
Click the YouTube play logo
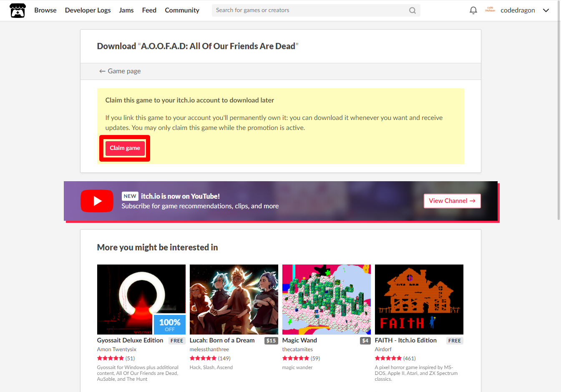(x=97, y=201)
